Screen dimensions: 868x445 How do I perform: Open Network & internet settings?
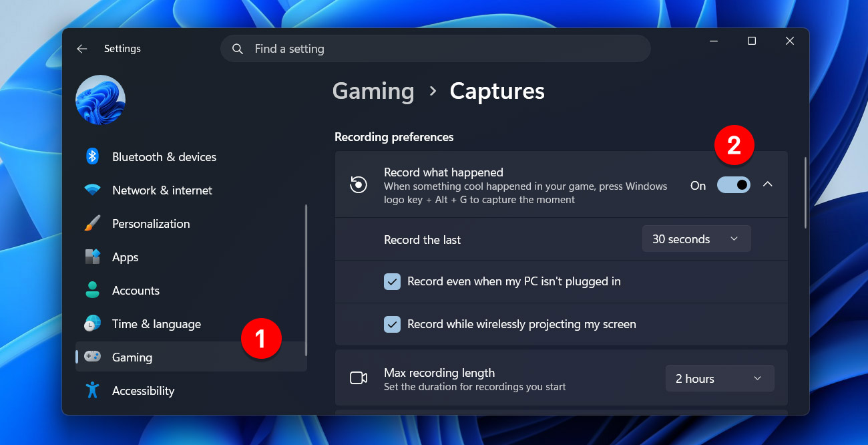click(x=191, y=190)
